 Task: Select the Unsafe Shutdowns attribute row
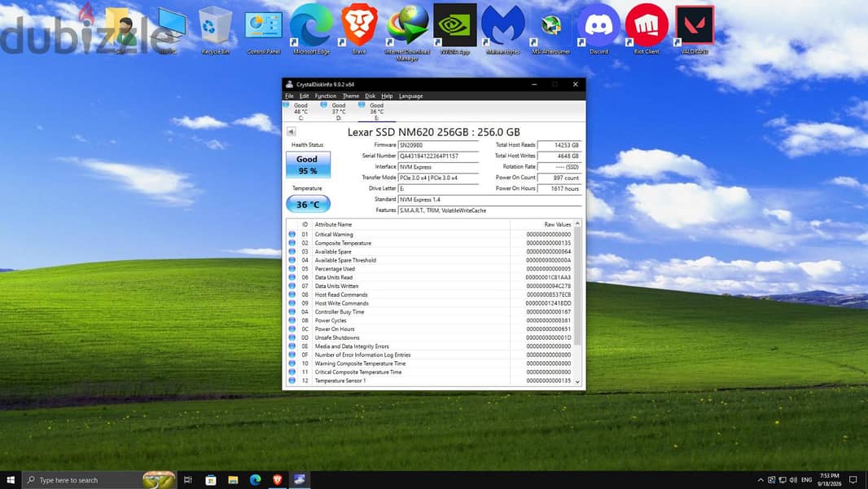coord(430,337)
